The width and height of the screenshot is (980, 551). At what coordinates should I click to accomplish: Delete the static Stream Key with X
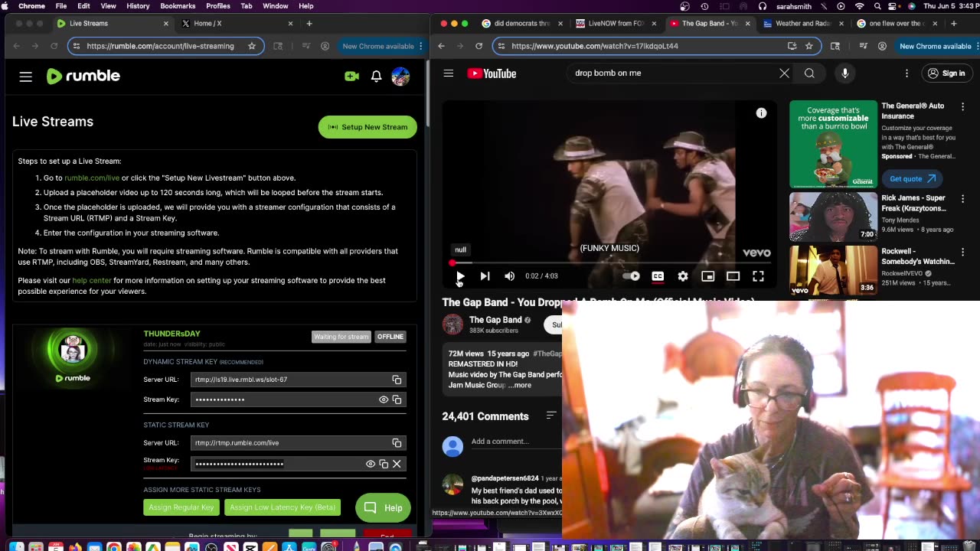[397, 464]
